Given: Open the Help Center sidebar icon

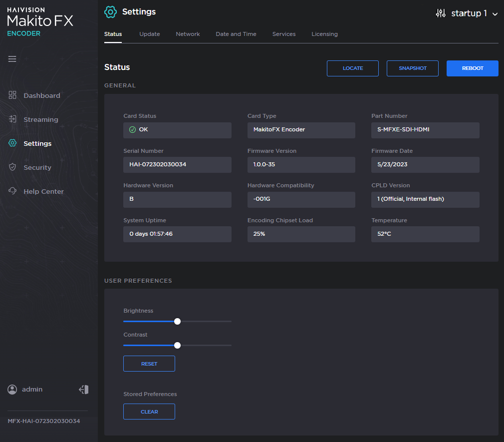Looking at the screenshot, I should click(x=12, y=191).
